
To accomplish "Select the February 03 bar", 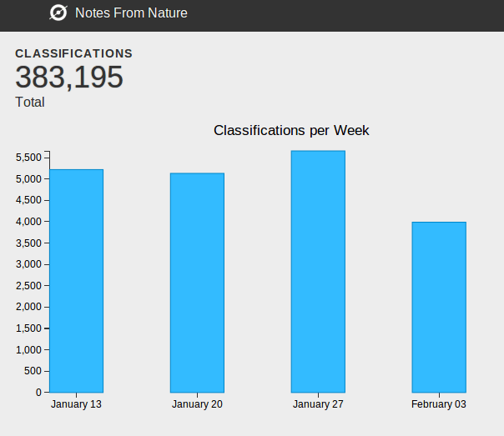I will coord(439,307).
